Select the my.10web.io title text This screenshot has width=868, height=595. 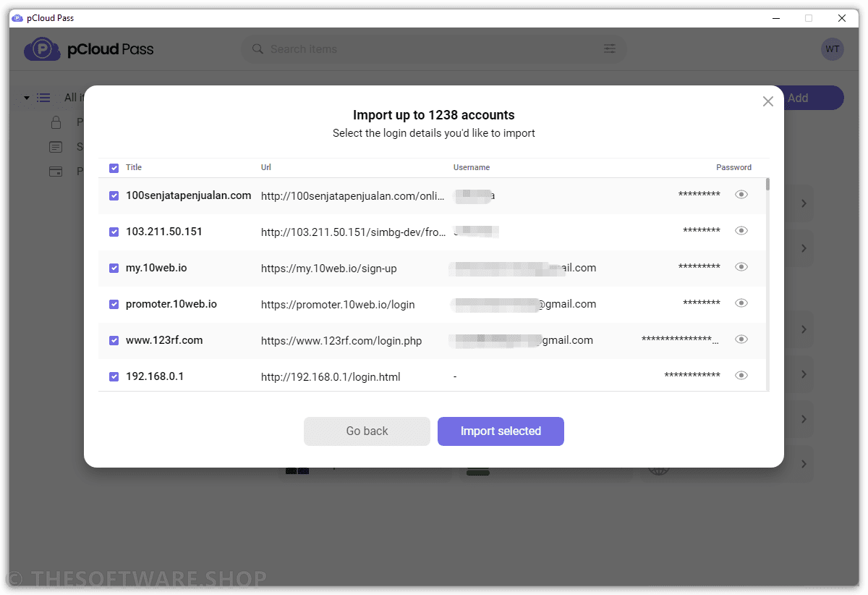click(156, 268)
